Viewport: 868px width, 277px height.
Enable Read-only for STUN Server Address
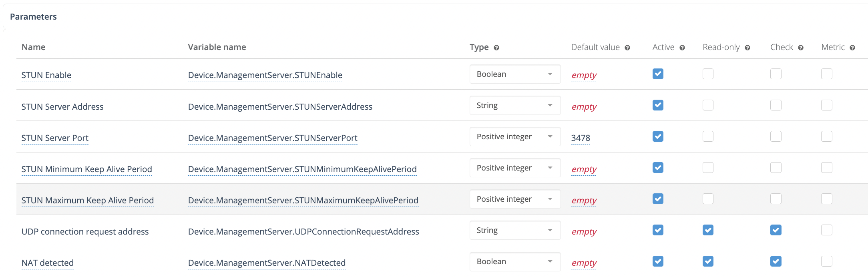[708, 105]
